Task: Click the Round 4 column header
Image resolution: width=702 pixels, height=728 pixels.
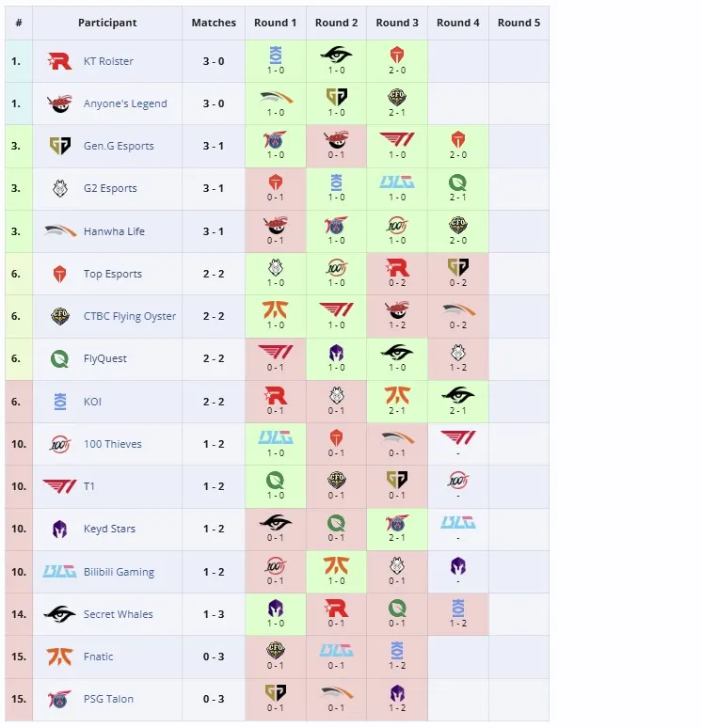Action: [x=458, y=23]
